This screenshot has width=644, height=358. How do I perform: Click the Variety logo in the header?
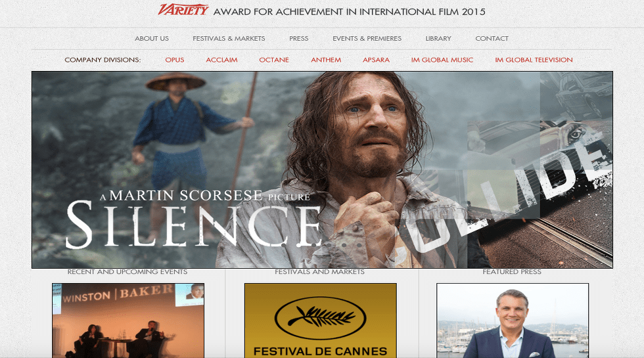[x=183, y=10]
